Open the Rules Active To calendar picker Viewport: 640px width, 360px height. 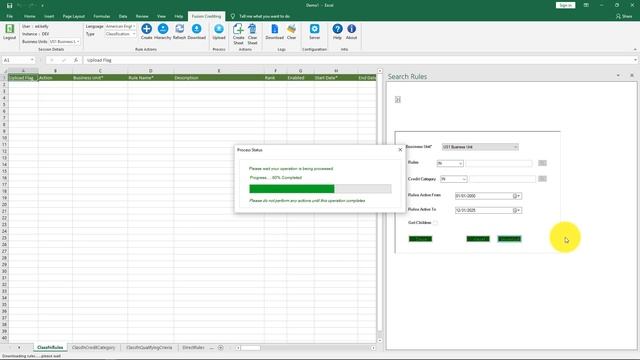[517, 210]
